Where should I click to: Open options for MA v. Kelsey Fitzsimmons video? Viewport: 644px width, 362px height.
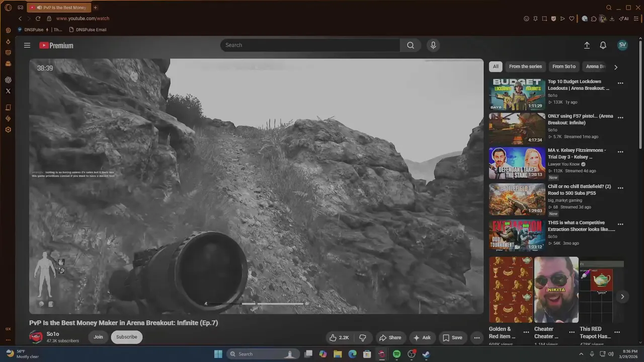point(620,152)
